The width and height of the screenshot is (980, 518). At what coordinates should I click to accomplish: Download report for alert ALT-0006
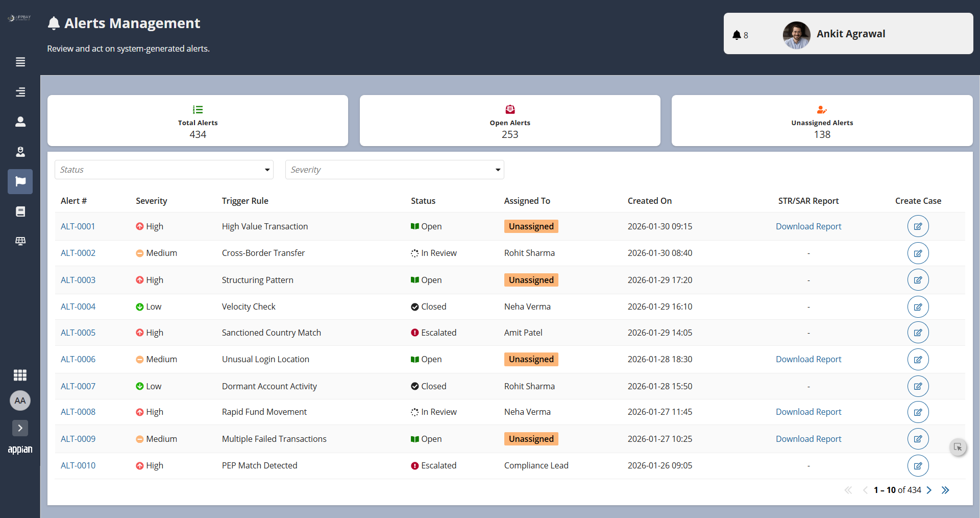pos(808,359)
